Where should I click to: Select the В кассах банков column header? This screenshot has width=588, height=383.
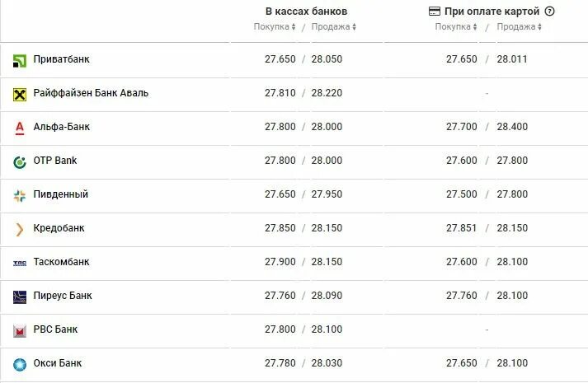tap(307, 12)
